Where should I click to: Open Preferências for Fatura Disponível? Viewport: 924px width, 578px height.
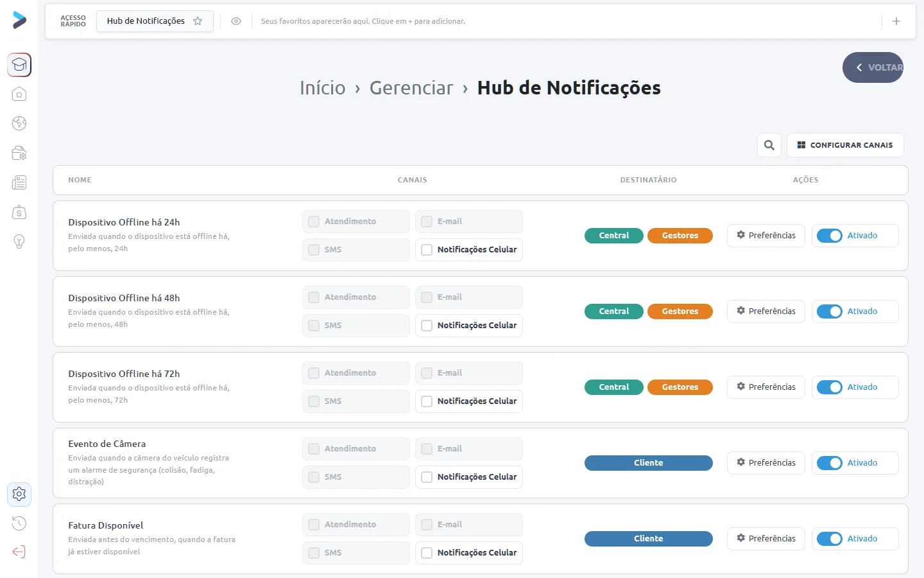click(x=766, y=539)
